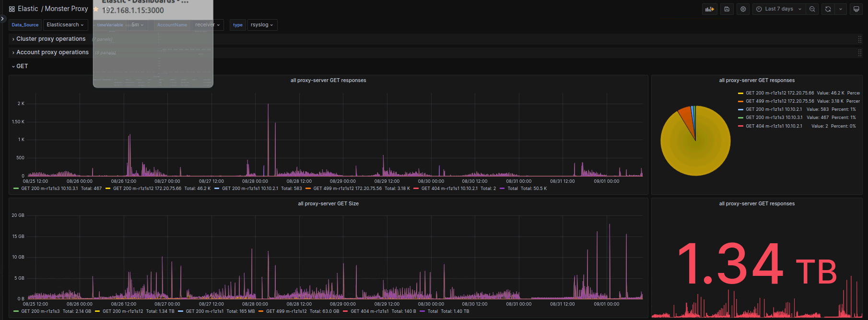
Task: Open the 1.34 TB stat panel title
Action: tap(757, 203)
